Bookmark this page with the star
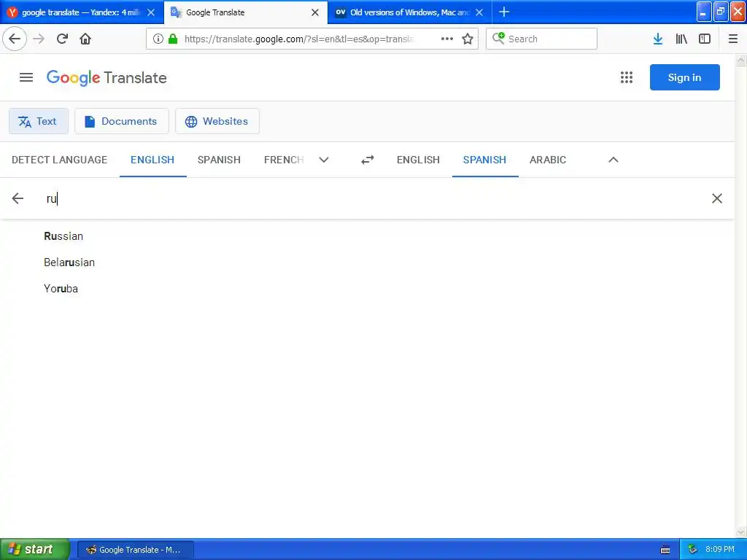 pyautogui.click(x=468, y=39)
